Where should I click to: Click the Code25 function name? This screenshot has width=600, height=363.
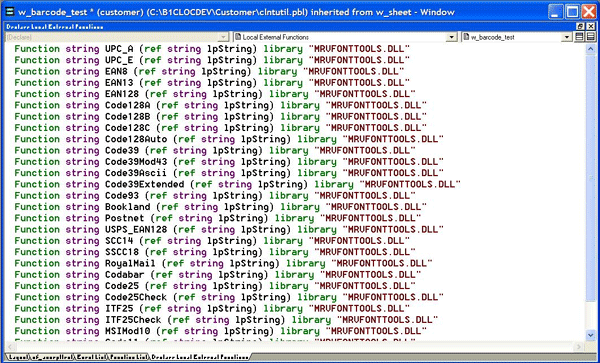pos(122,286)
